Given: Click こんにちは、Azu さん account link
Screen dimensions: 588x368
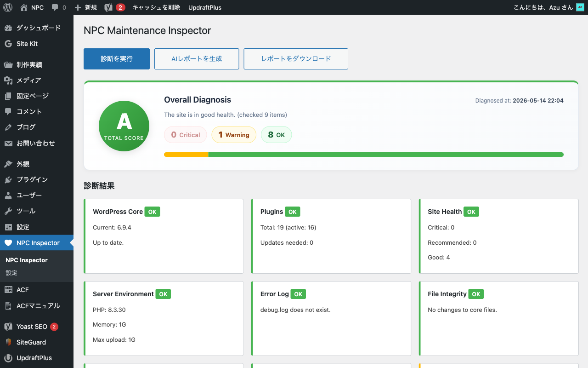Looking at the screenshot, I should pos(548,7).
